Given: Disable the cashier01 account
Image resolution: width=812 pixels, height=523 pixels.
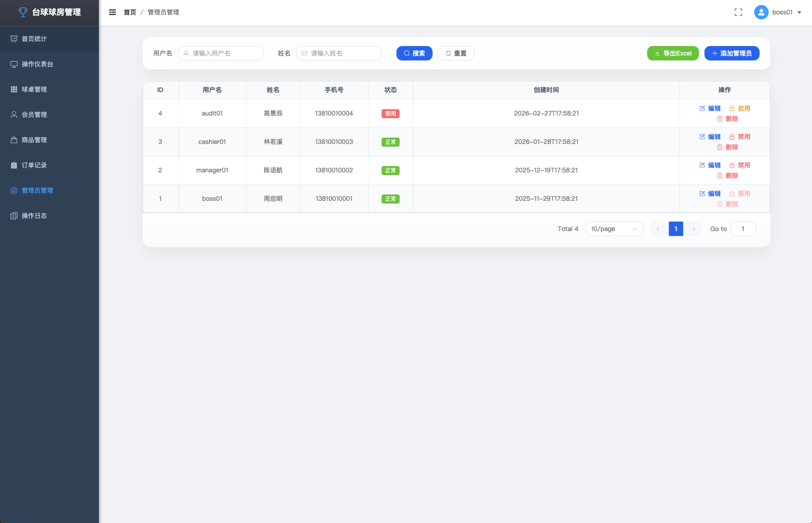Looking at the screenshot, I should tap(740, 137).
